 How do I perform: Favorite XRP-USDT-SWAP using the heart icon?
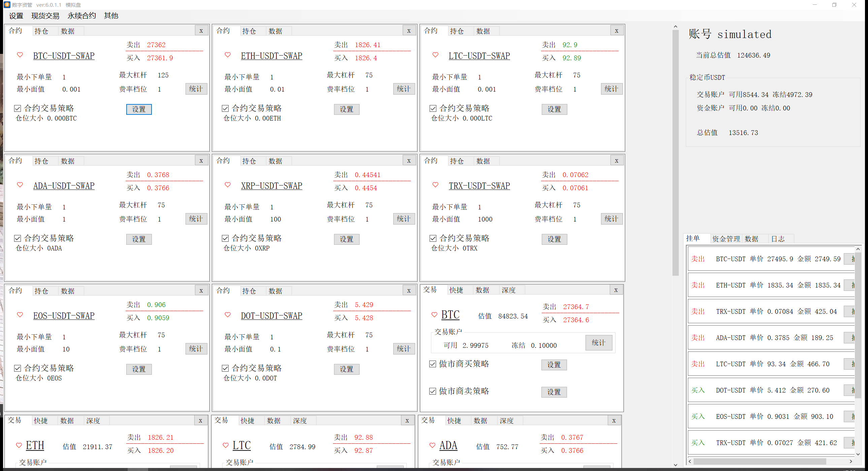coord(228,185)
